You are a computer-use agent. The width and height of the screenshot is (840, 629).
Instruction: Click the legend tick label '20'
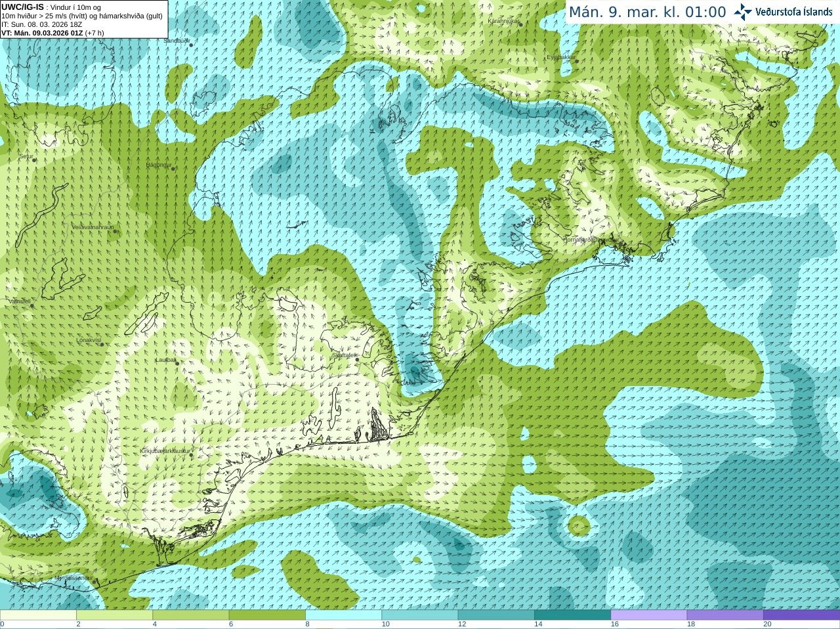click(x=767, y=624)
